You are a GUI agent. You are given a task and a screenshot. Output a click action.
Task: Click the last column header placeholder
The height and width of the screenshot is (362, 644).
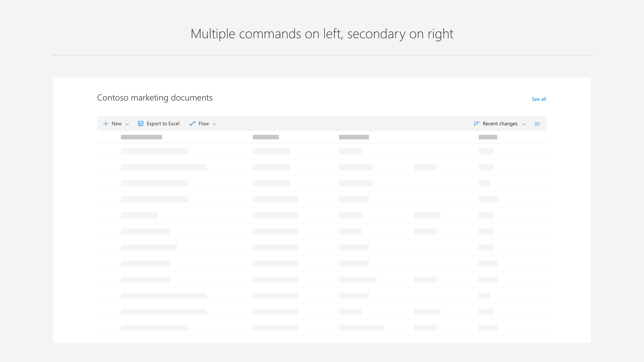[488, 137]
